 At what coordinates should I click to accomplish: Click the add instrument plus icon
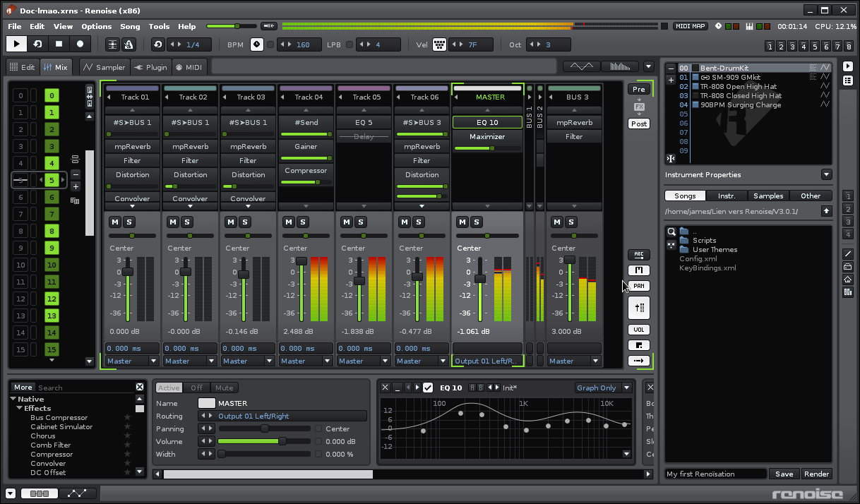pos(671,80)
